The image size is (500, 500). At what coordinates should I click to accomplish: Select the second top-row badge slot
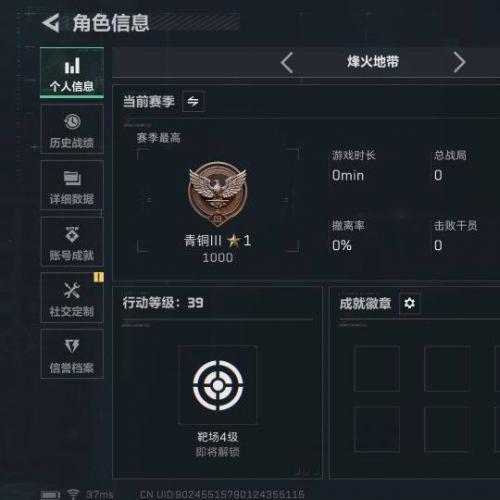447,369
